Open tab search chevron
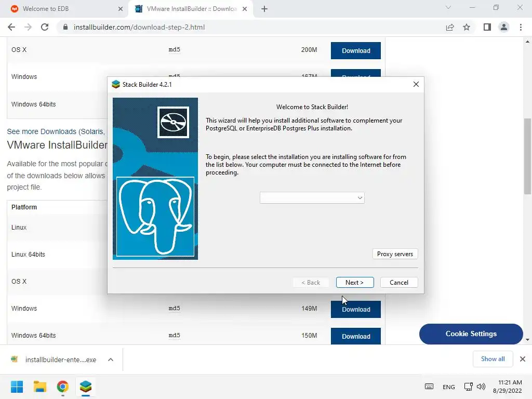Image resolution: width=532 pixels, height=399 pixels. pos(448,7)
